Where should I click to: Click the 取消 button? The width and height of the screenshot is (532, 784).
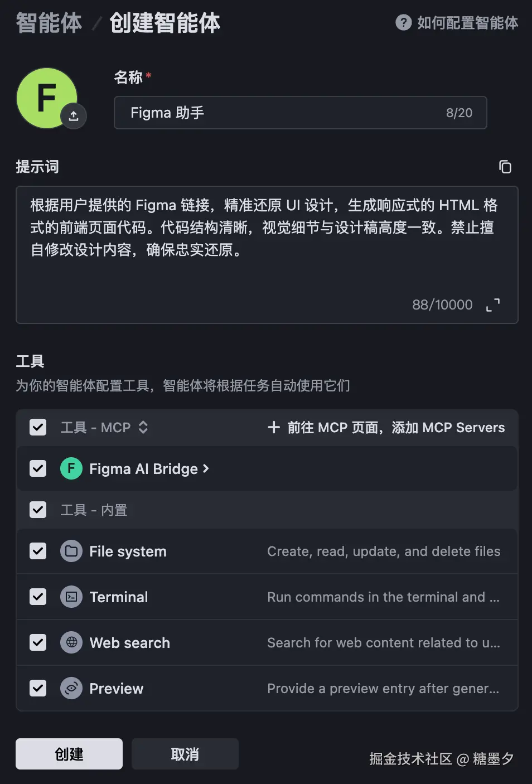click(185, 754)
